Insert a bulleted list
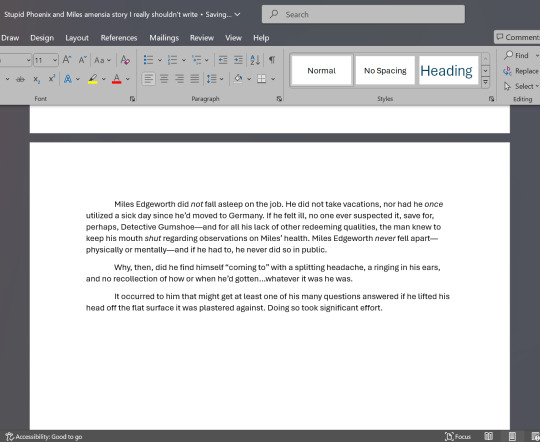The image size is (540, 442). point(148,60)
